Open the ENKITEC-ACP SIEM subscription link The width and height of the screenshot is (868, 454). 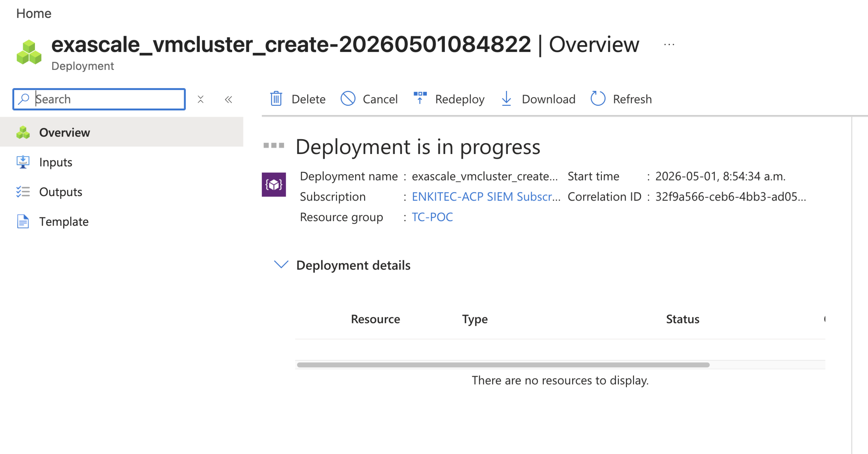point(486,197)
